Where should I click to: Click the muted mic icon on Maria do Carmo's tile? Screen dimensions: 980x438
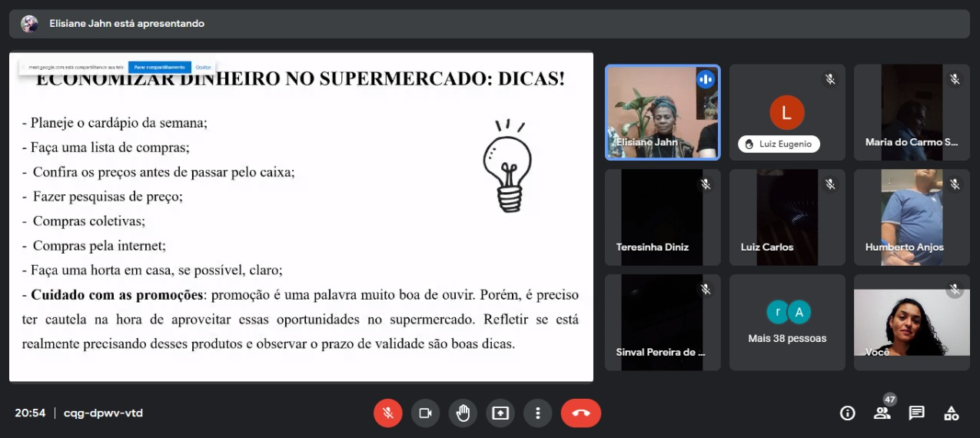click(x=955, y=79)
